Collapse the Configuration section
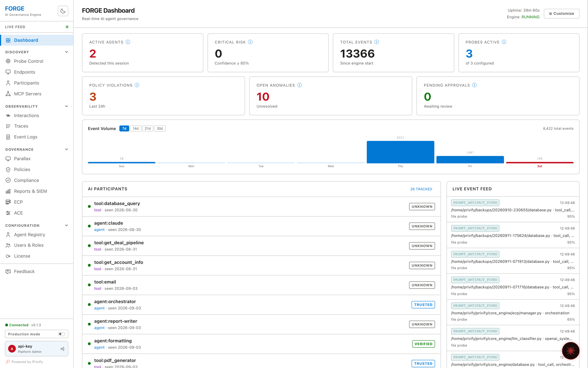 click(x=66, y=225)
